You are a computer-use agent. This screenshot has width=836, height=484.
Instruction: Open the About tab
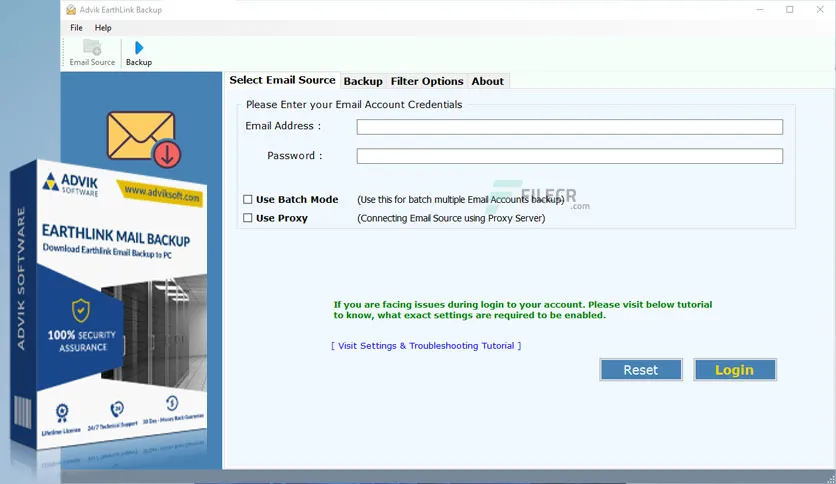pos(487,81)
